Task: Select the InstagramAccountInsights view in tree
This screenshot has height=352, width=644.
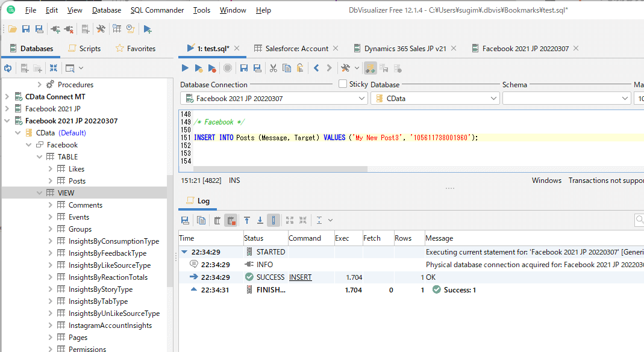Action: pos(110,326)
